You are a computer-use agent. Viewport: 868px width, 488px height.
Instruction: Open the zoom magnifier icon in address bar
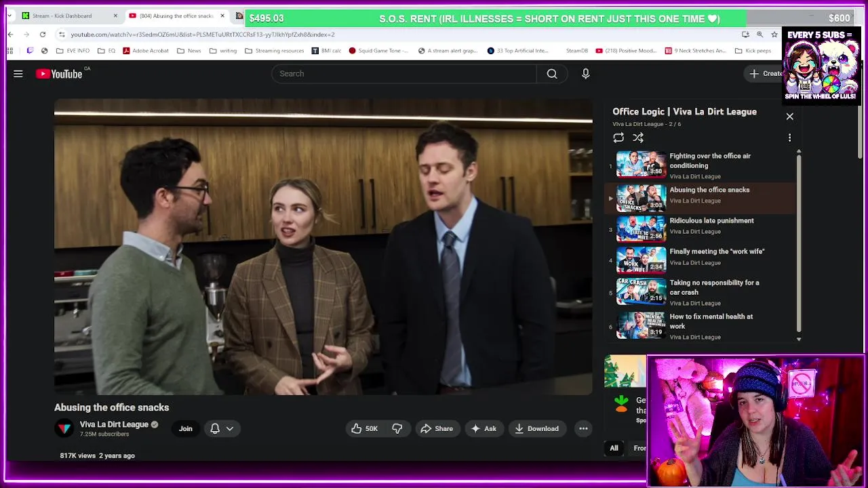[759, 35]
